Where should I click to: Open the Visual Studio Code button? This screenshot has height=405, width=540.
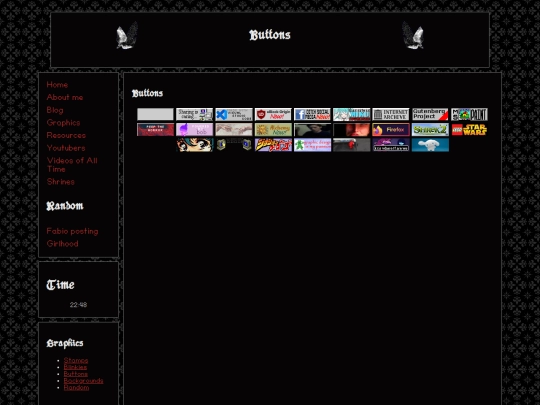[x=234, y=114]
